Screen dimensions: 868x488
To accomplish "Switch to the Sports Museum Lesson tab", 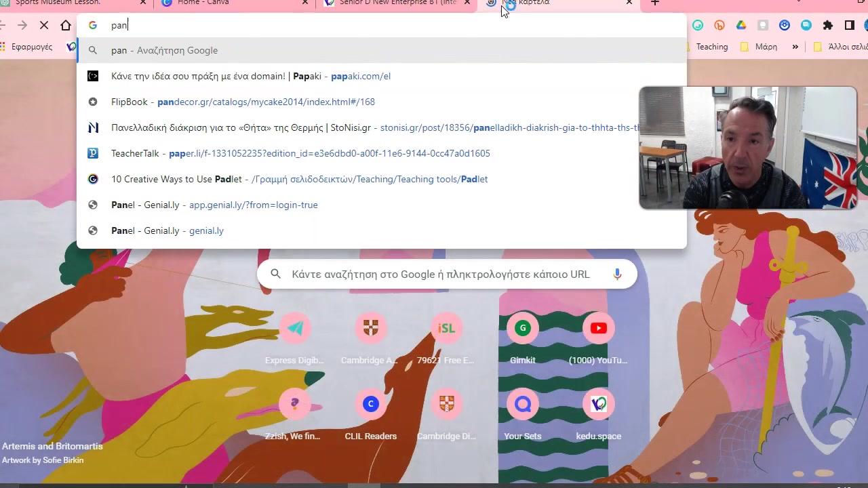I will (x=68, y=3).
